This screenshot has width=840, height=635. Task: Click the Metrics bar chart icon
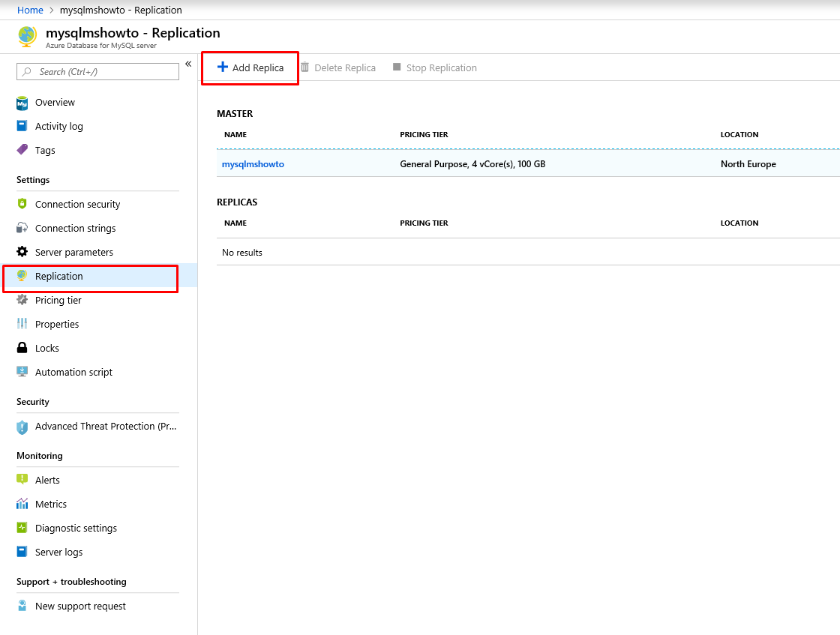[x=22, y=503]
